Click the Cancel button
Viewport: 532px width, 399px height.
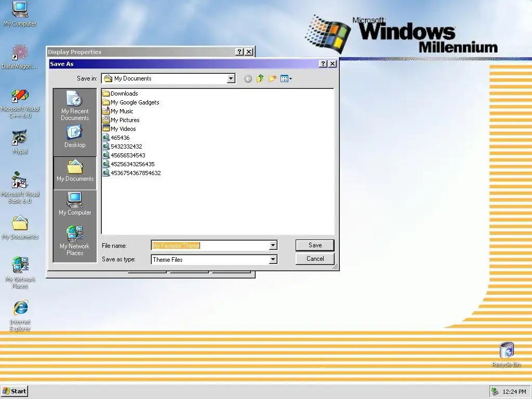pos(315,259)
